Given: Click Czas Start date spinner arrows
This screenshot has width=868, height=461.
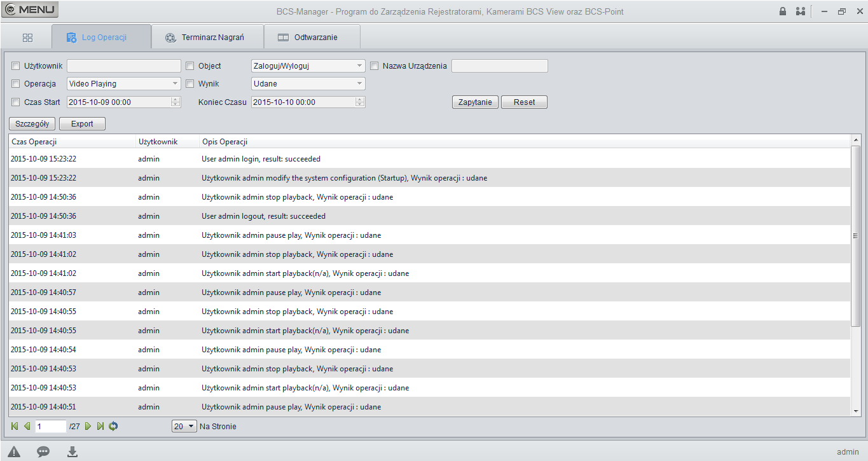Looking at the screenshot, I should click(176, 102).
